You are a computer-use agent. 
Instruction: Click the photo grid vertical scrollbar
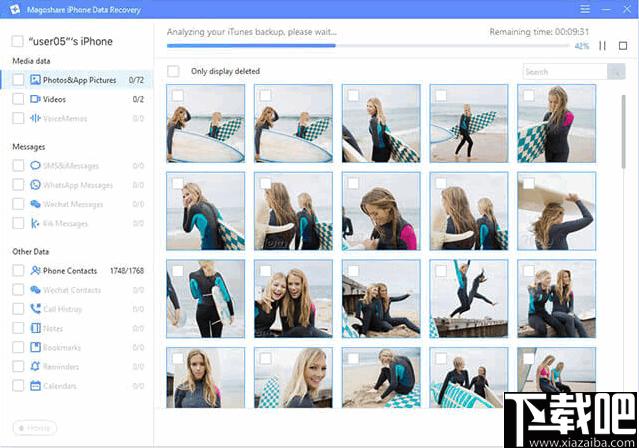624,132
